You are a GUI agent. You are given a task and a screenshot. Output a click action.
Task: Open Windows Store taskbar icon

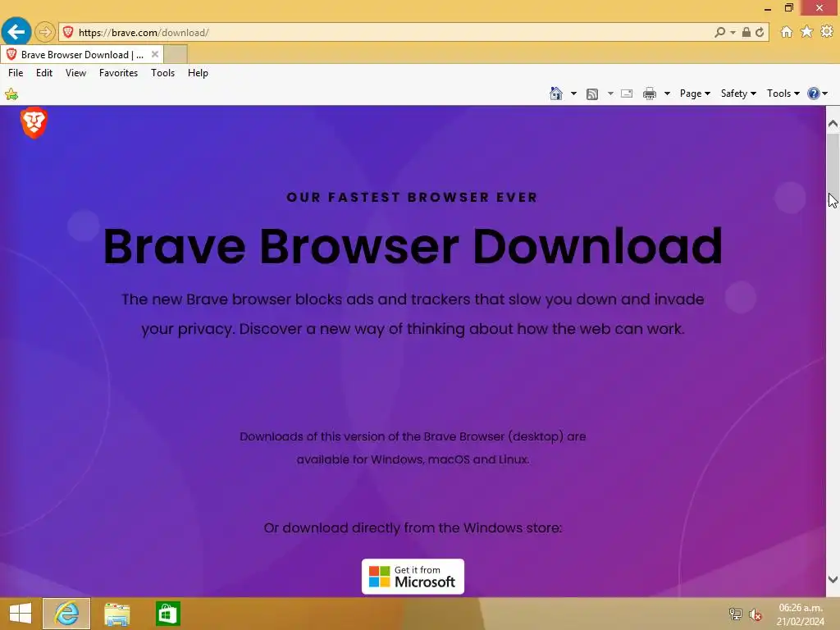pos(167,614)
